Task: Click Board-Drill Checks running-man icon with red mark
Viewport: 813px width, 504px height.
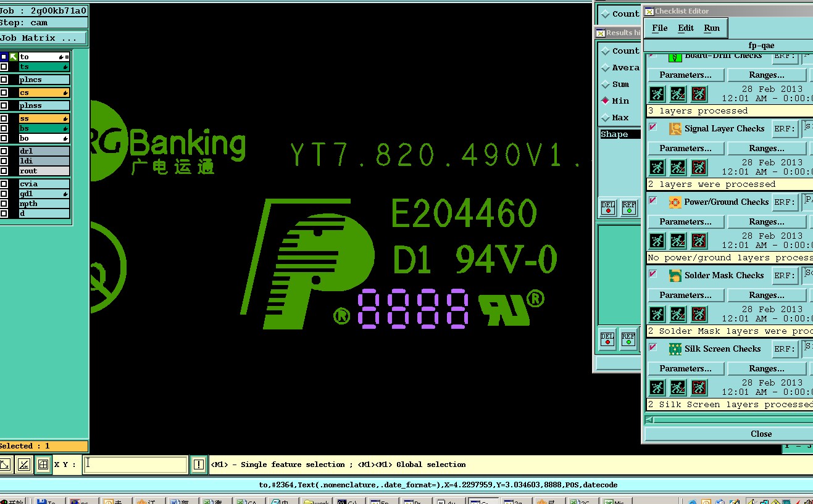Action: point(678,94)
